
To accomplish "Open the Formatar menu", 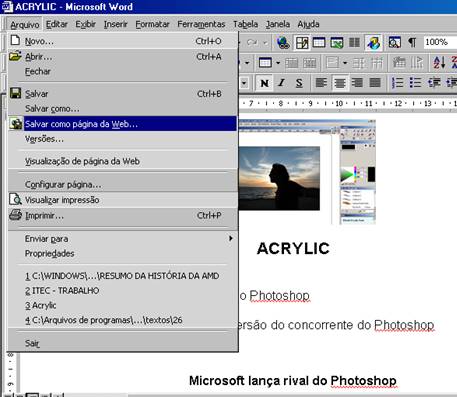I will pyautogui.click(x=152, y=24).
